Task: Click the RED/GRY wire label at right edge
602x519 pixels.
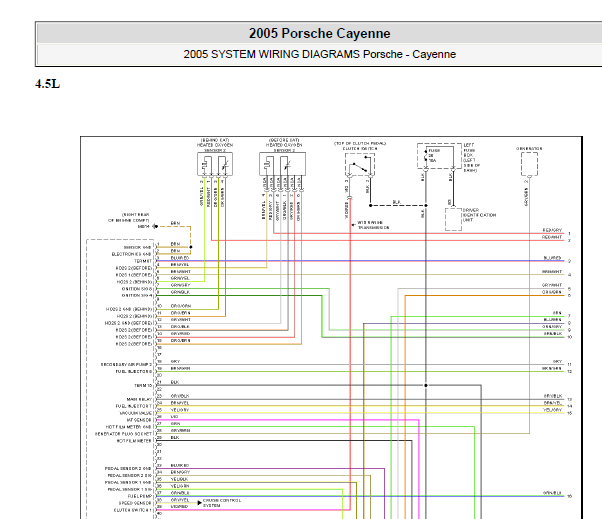Action: tap(552, 230)
